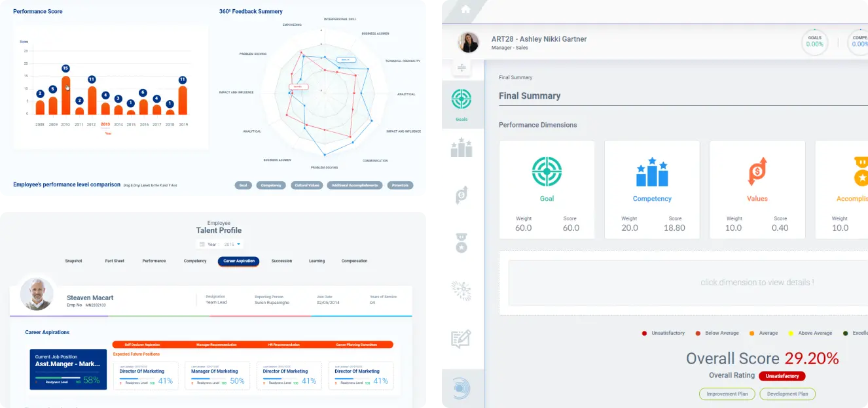This screenshot has width=868, height=408.
Task: Click Ashley Nikki Gartner's profile photo
Action: tap(468, 42)
